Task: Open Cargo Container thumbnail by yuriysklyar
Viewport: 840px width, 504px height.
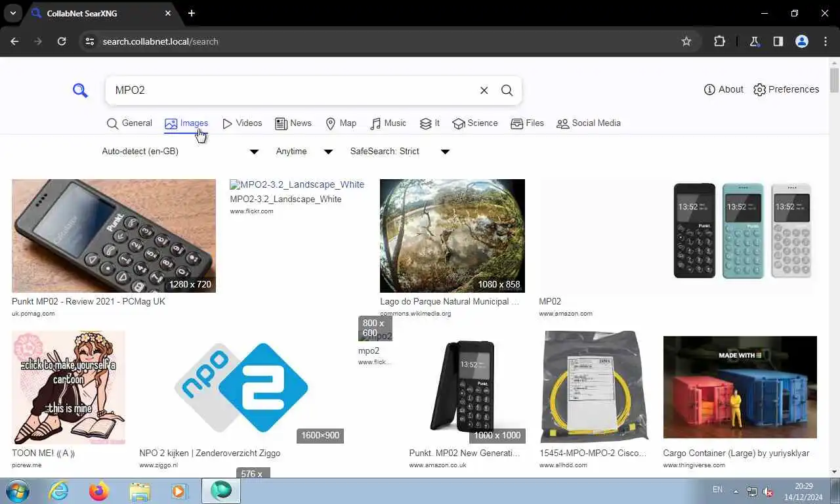Action: [740, 387]
